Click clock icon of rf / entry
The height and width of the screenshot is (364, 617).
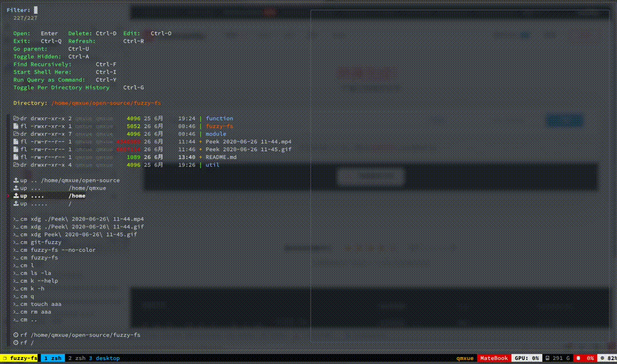click(16, 343)
